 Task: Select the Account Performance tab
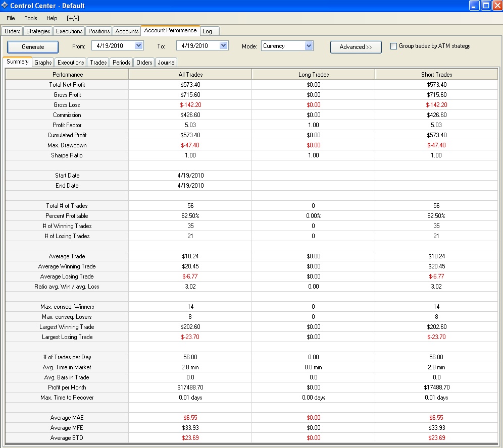170,30
